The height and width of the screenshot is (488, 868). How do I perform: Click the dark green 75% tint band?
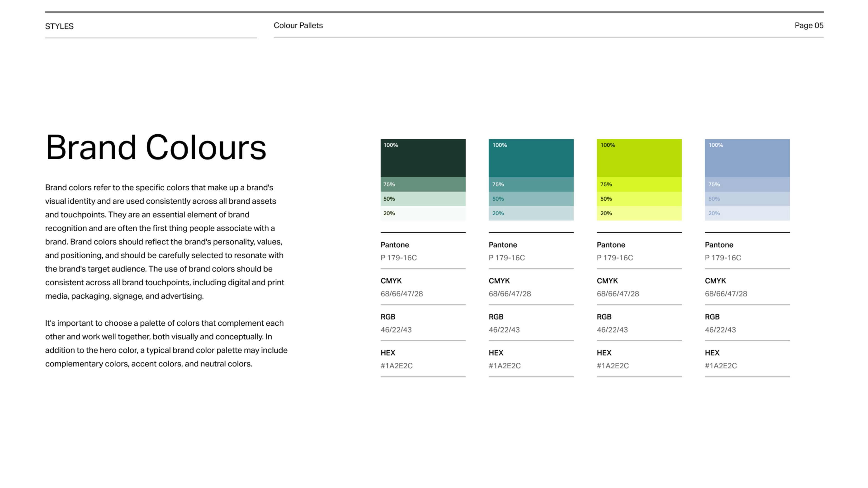click(x=423, y=184)
